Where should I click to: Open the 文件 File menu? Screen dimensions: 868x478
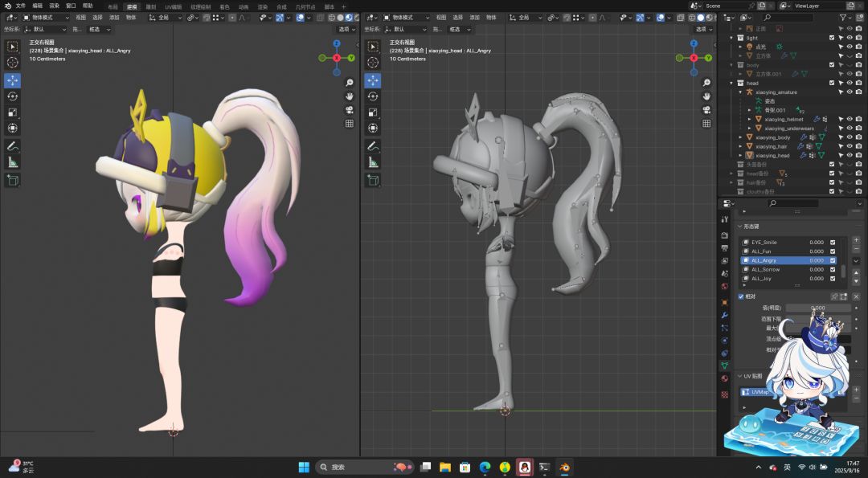point(20,6)
